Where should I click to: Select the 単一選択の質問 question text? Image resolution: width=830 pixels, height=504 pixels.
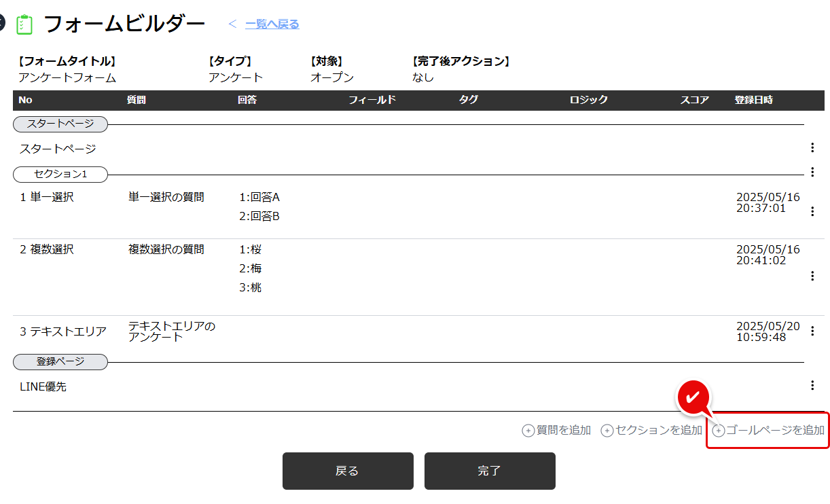(x=166, y=198)
